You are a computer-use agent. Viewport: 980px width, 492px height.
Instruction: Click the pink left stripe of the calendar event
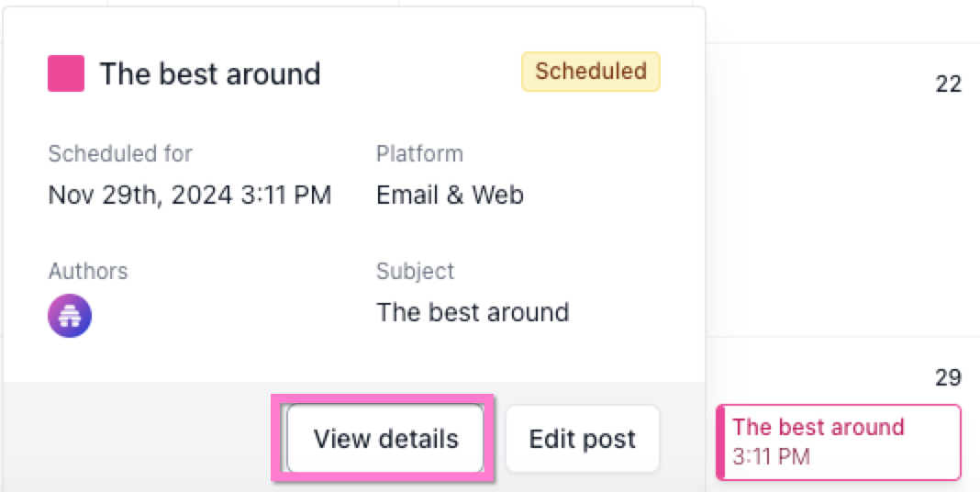click(x=721, y=442)
